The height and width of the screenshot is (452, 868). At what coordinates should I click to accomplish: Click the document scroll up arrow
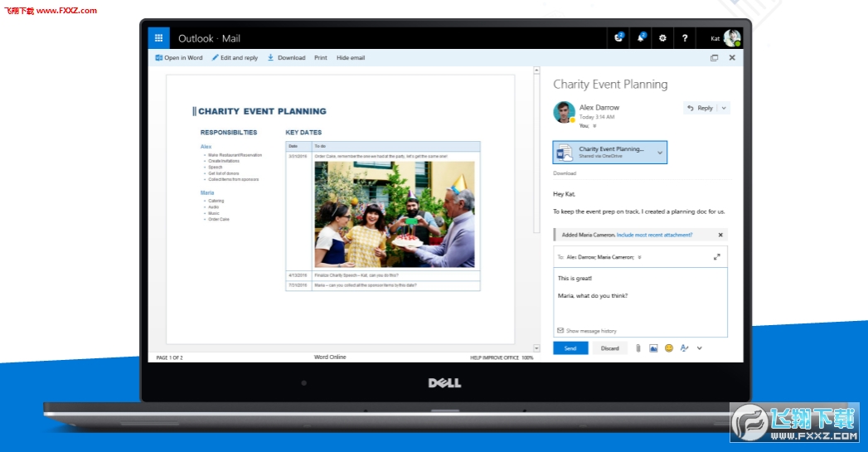point(536,70)
